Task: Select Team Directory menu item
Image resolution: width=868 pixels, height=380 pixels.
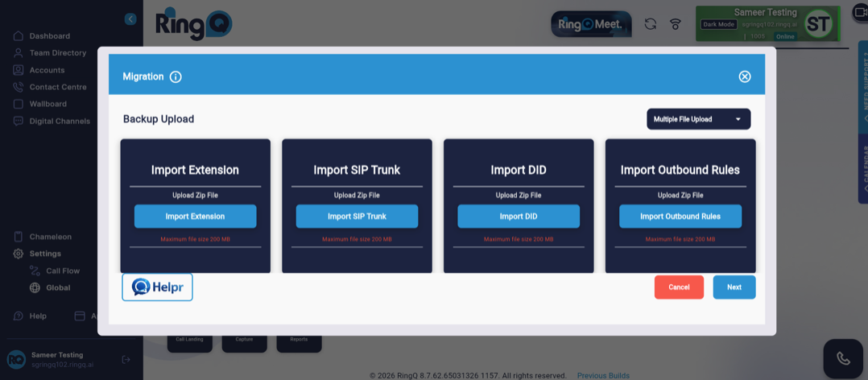Action: tap(58, 53)
